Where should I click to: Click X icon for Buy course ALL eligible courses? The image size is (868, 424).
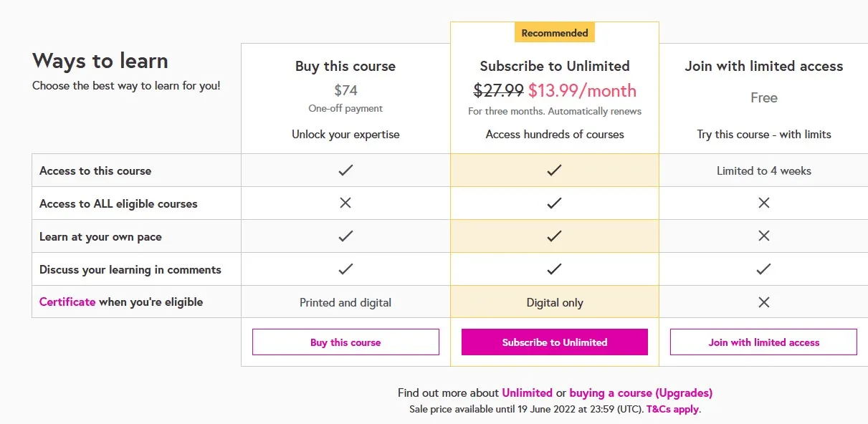(345, 203)
